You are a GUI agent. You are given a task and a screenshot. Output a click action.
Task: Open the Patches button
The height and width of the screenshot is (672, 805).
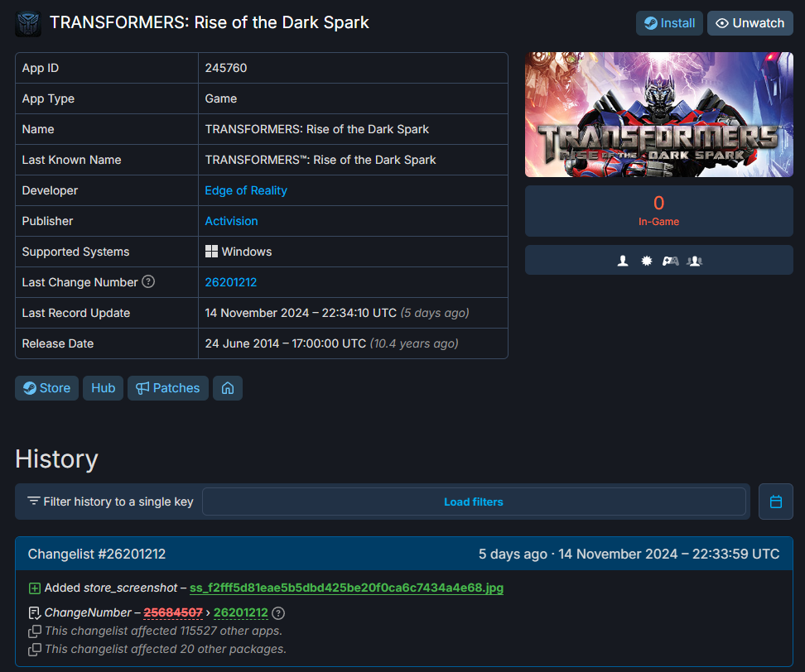coord(168,388)
